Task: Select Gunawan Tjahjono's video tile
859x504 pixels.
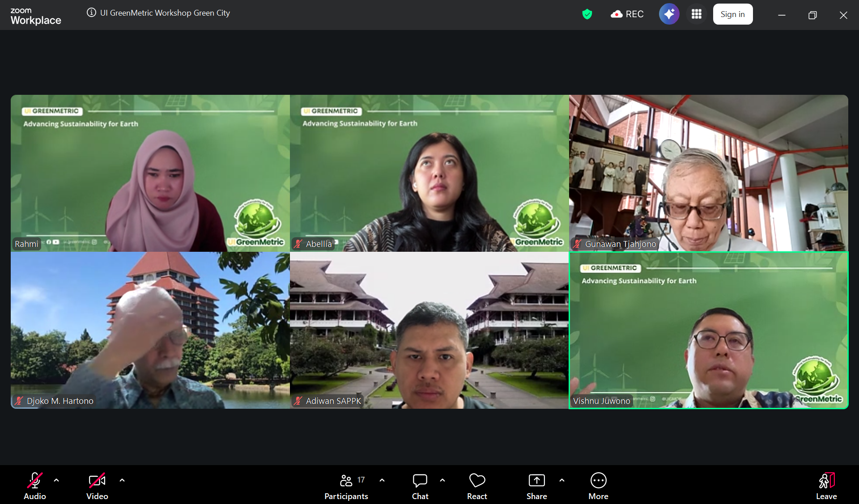Action: click(x=709, y=173)
